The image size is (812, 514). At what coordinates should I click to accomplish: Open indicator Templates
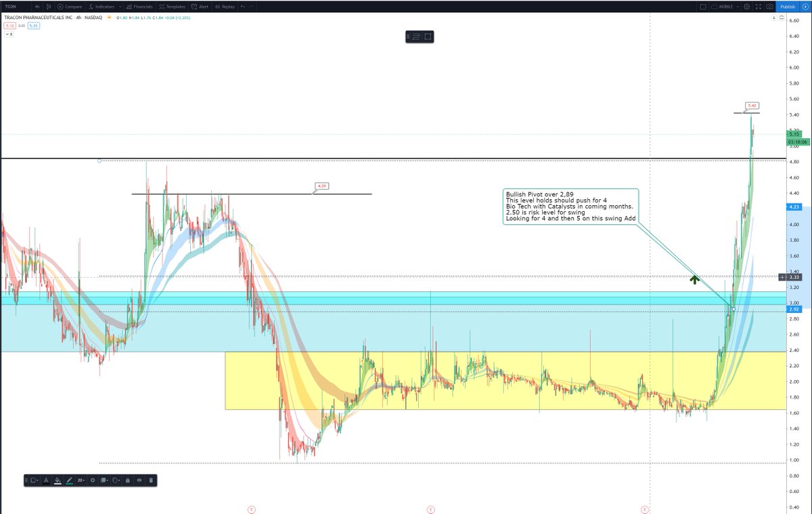[x=173, y=6]
